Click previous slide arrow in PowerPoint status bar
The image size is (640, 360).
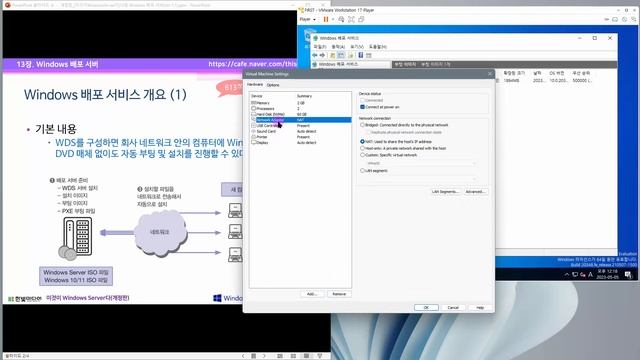pyautogui.click(x=243, y=356)
